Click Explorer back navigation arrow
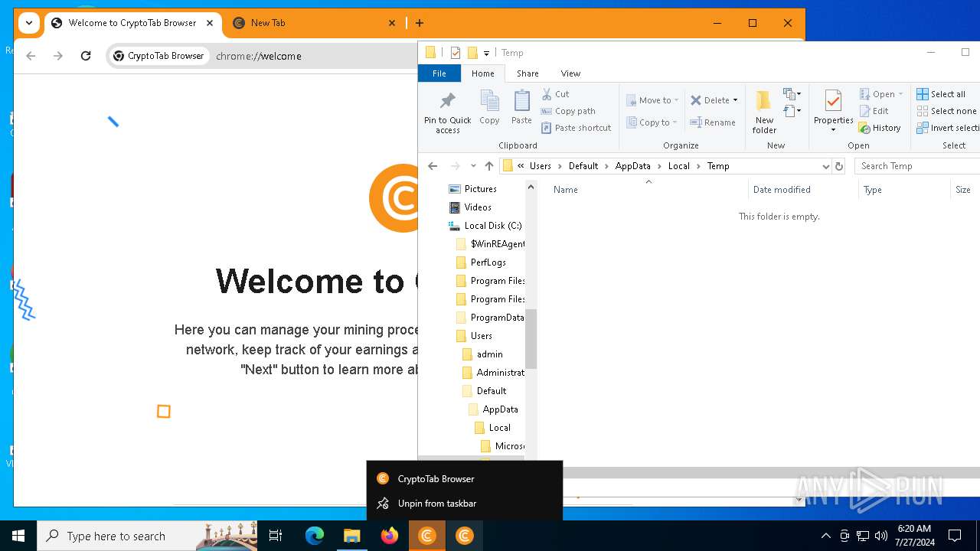The height and width of the screenshot is (551, 980). point(433,166)
